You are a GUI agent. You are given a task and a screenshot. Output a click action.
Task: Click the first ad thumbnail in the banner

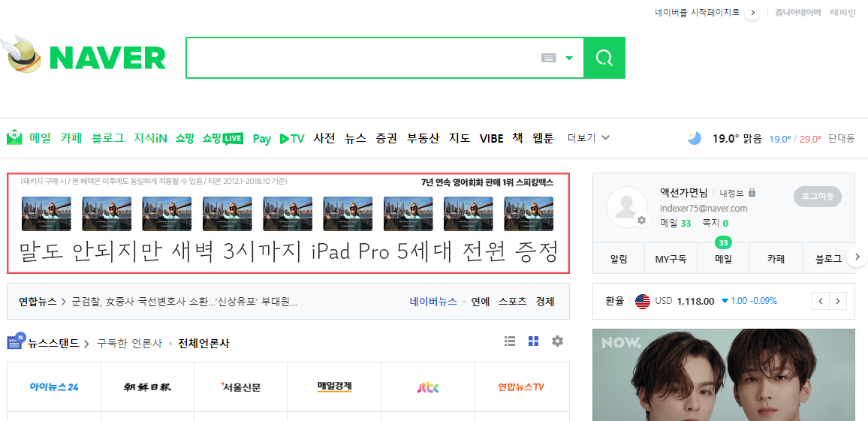[47, 214]
